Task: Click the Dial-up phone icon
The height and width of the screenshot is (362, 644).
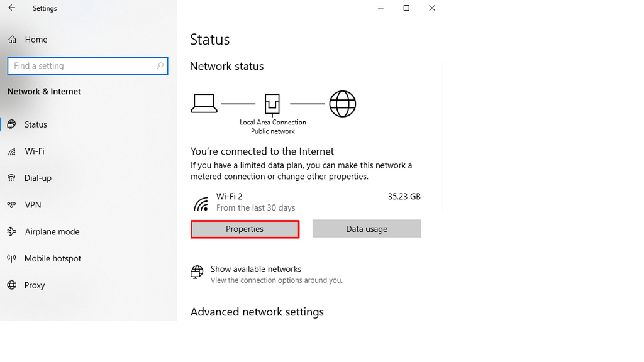Action: click(x=11, y=178)
